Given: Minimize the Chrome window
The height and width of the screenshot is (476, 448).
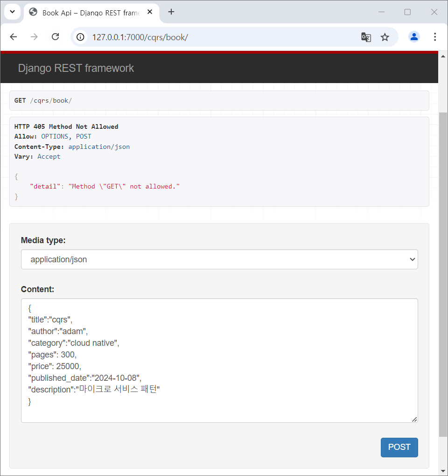Looking at the screenshot, I should 382,12.
